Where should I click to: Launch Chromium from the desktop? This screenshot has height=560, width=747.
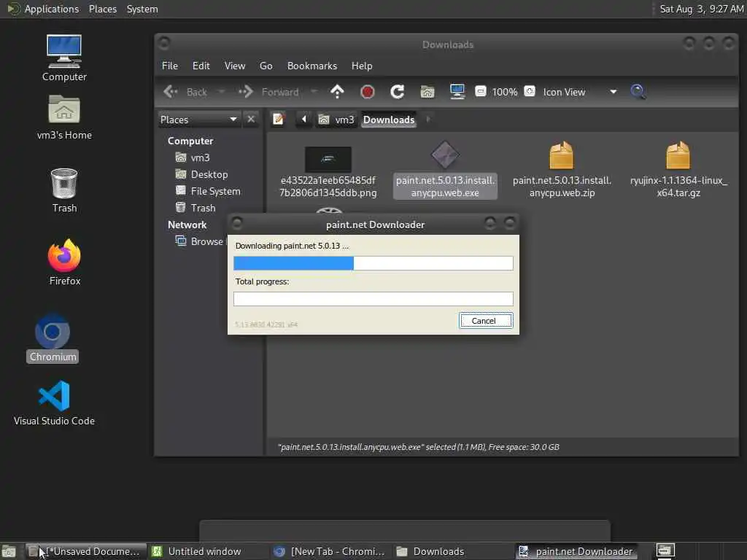pyautogui.click(x=53, y=338)
